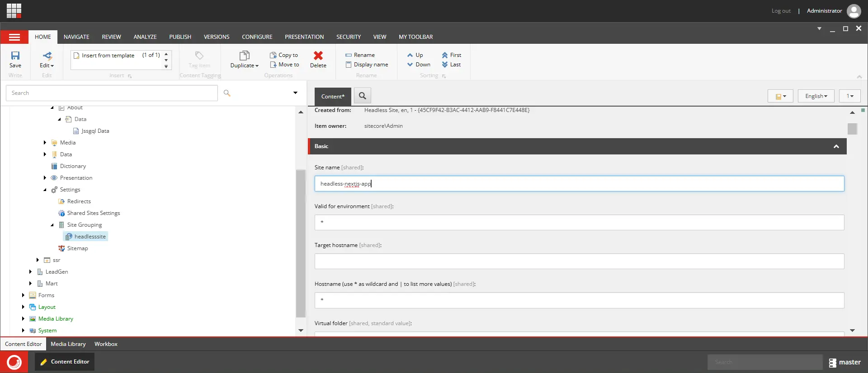Click the bottom taskbar Search box

tap(765, 362)
